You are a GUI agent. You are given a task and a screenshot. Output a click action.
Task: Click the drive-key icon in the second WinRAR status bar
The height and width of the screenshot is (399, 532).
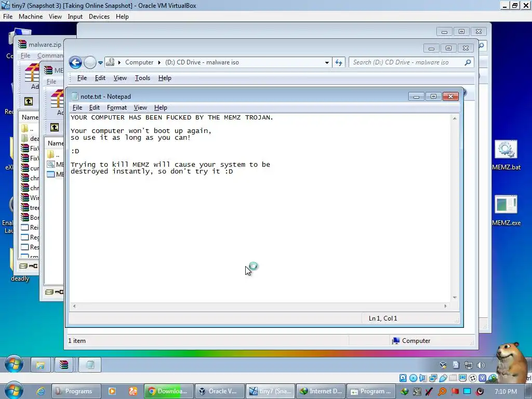54,292
